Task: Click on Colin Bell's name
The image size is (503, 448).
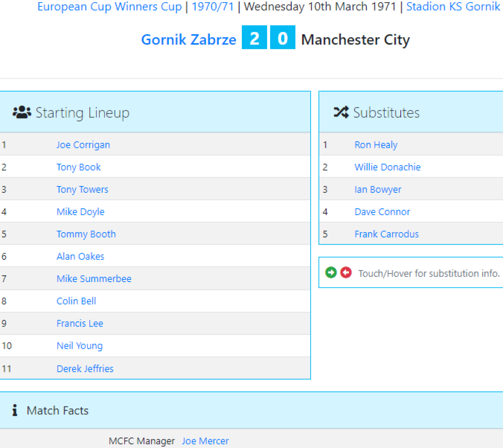Action: [76, 301]
